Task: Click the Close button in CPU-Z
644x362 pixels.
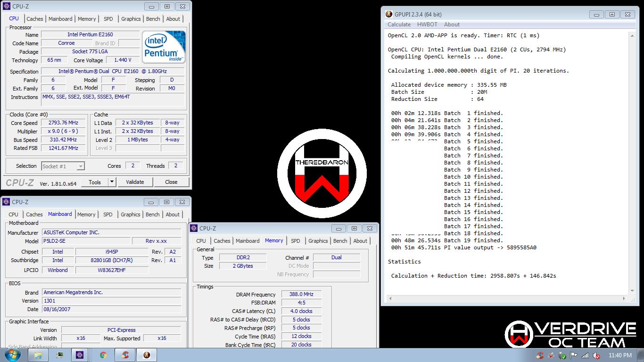Action: pos(171,182)
